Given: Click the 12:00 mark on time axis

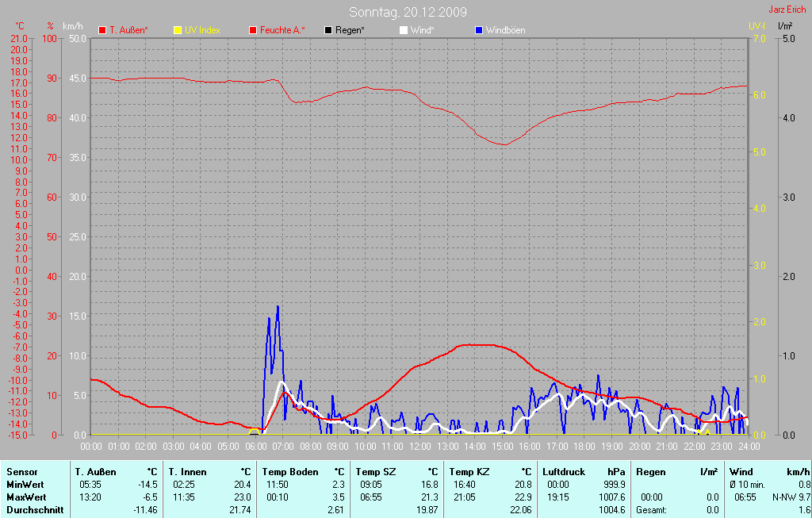Looking at the screenshot, I should [x=419, y=447].
